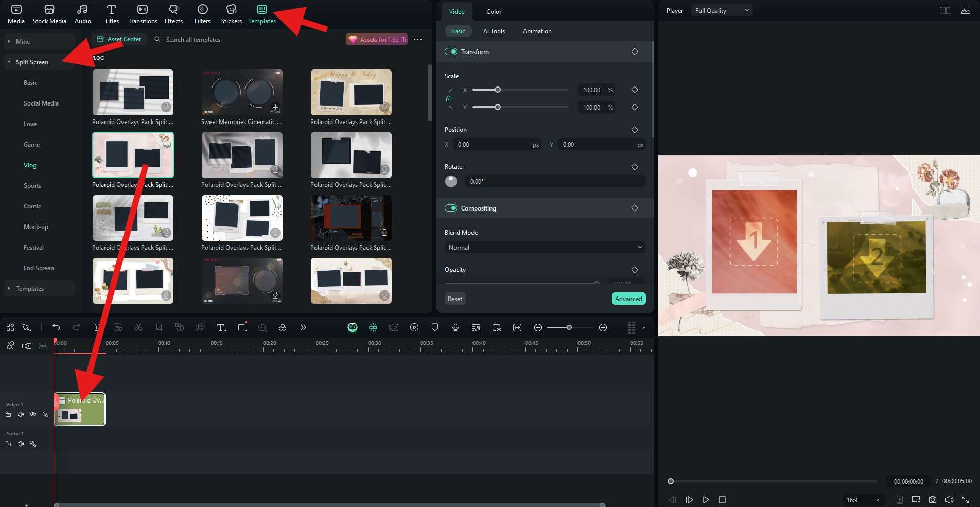Select the pointer selection tool
Screen dimensions: 980x507
tap(26, 327)
